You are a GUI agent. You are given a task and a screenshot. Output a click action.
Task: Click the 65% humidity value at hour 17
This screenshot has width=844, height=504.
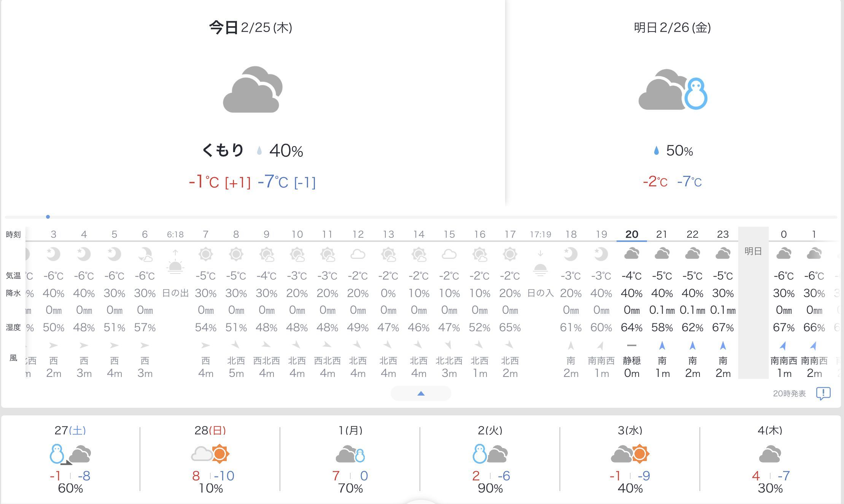click(x=510, y=328)
